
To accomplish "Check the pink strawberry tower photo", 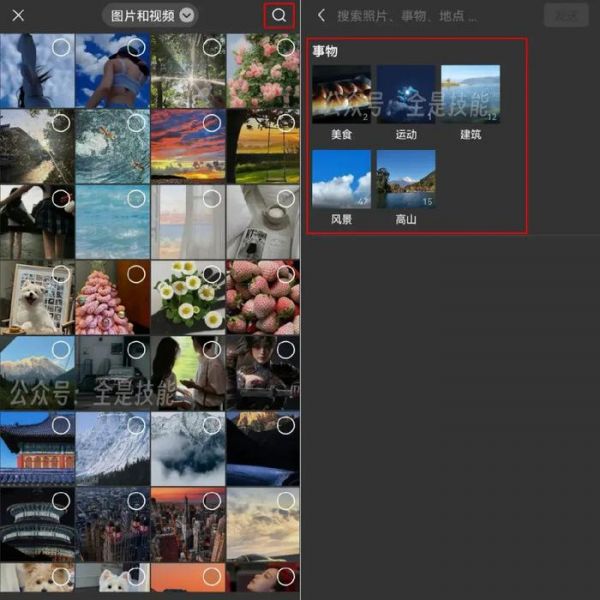I will coord(136,274).
